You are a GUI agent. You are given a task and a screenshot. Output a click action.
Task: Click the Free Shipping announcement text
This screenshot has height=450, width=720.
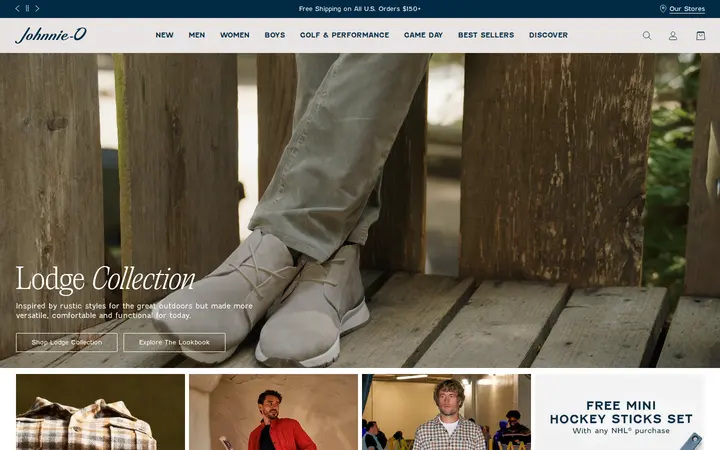coord(360,9)
